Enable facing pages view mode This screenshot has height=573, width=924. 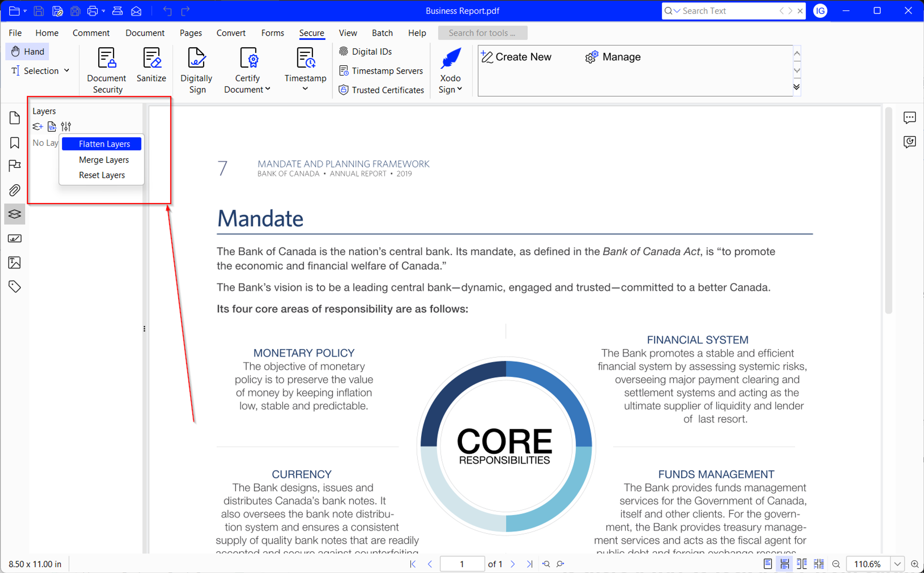point(802,564)
